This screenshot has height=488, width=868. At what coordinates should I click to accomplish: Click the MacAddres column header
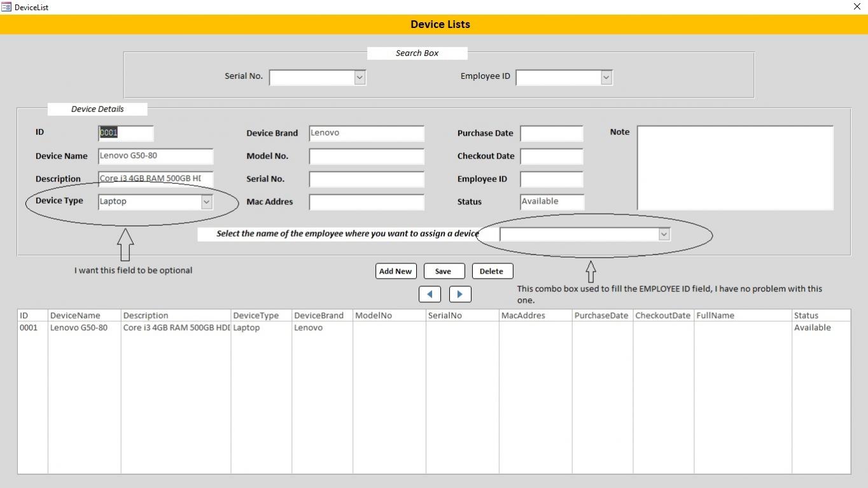535,316
